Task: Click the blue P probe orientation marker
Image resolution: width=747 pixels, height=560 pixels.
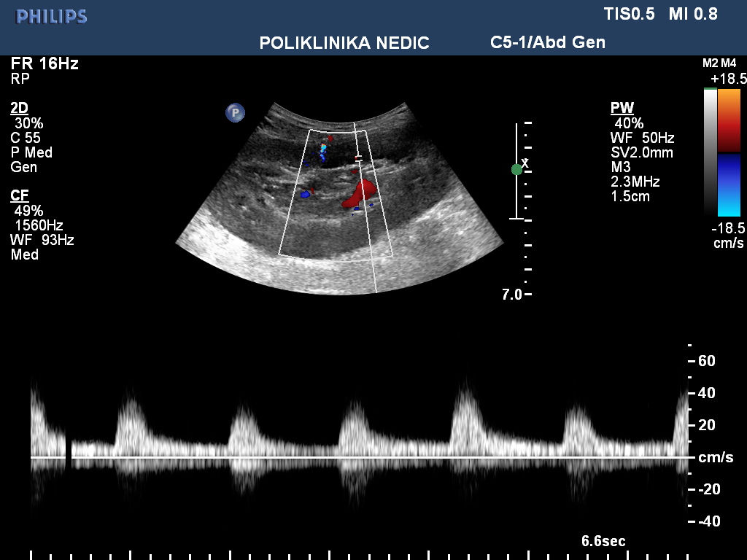Action: pyautogui.click(x=235, y=113)
